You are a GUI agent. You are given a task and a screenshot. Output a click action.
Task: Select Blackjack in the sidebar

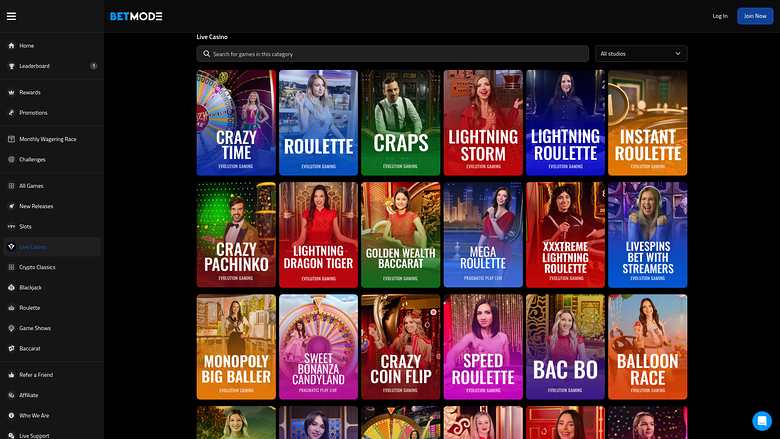pyautogui.click(x=30, y=287)
